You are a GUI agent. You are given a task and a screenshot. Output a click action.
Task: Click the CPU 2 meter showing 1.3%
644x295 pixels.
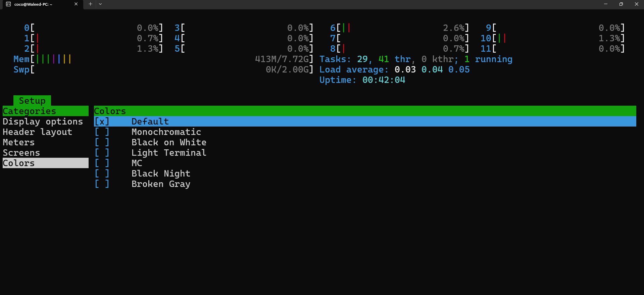coord(94,49)
